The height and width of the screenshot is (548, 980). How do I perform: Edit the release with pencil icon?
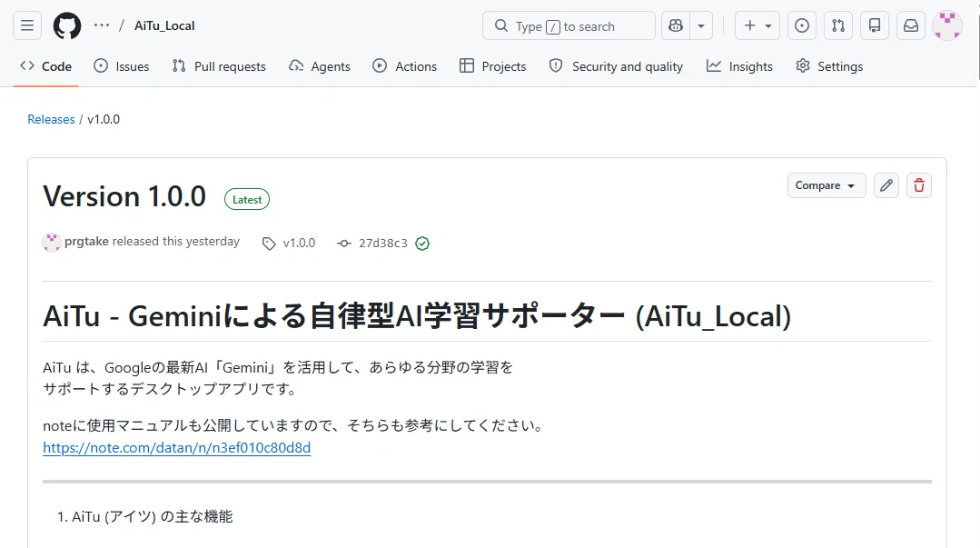click(x=886, y=185)
